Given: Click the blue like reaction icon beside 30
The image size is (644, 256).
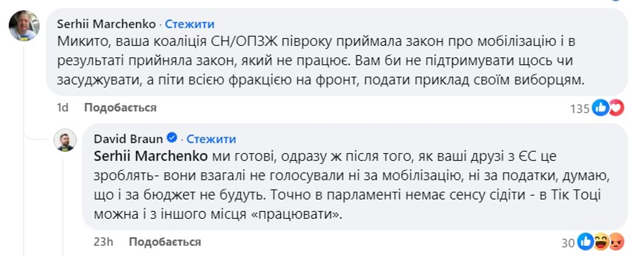Looking at the screenshot, I should pos(585,242).
